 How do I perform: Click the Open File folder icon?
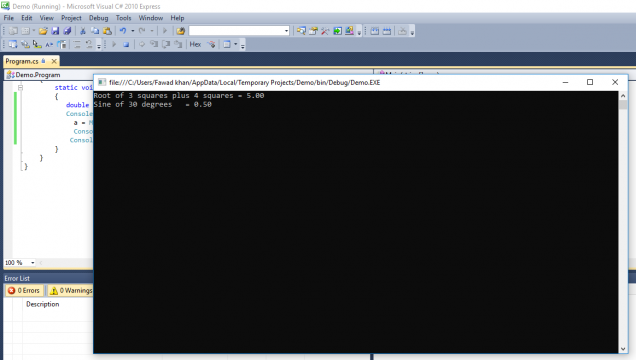tap(43, 31)
